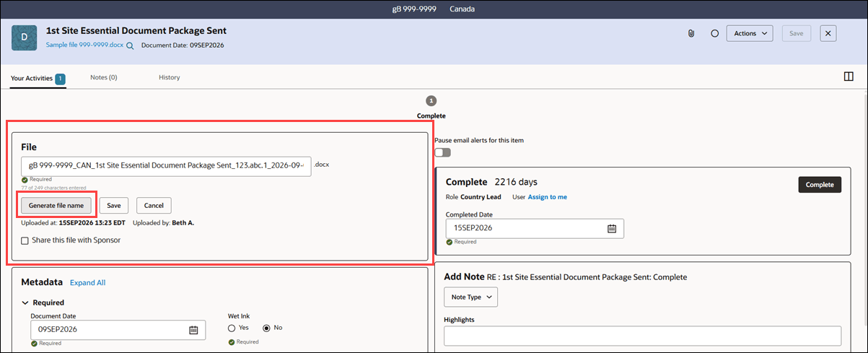Click the 'Country Lead' role text
Viewport: 868px width, 353px height.
[481, 197]
